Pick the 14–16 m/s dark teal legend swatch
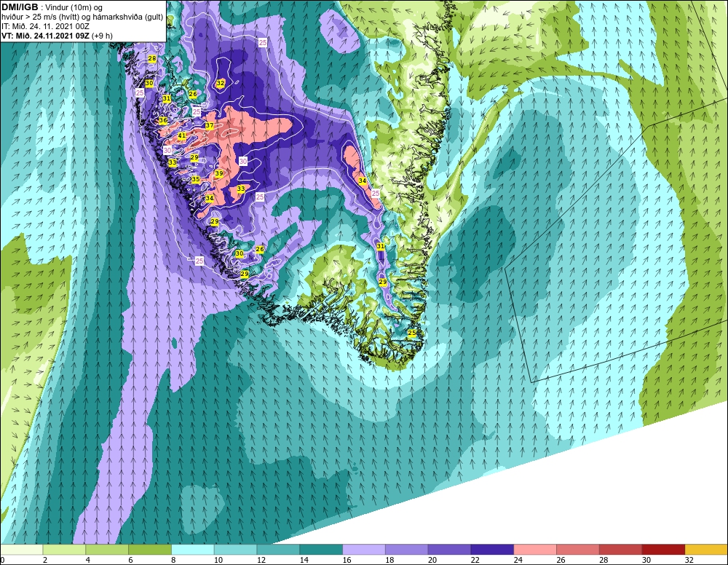Viewport: 728px width, 565px height. point(321,549)
